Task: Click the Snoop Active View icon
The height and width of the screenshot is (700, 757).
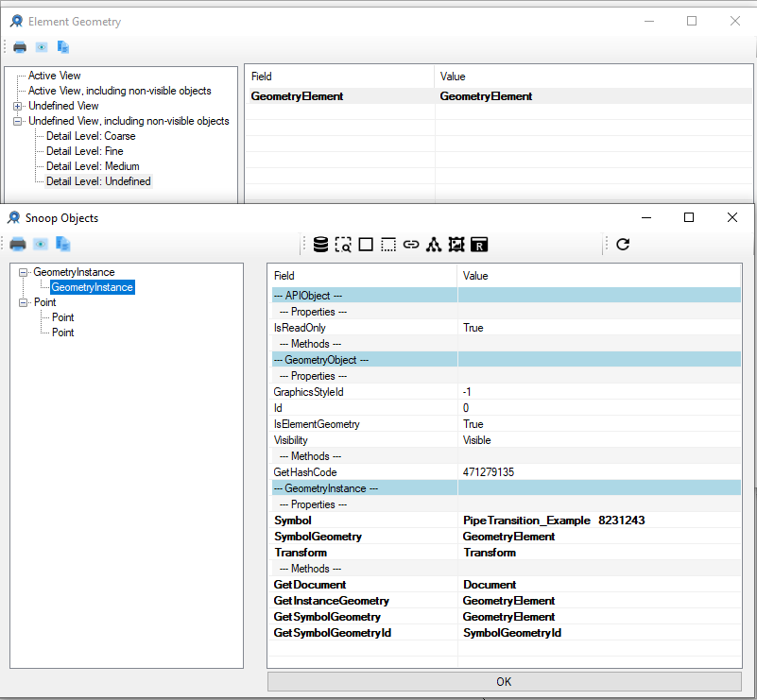Action: coord(456,245)
